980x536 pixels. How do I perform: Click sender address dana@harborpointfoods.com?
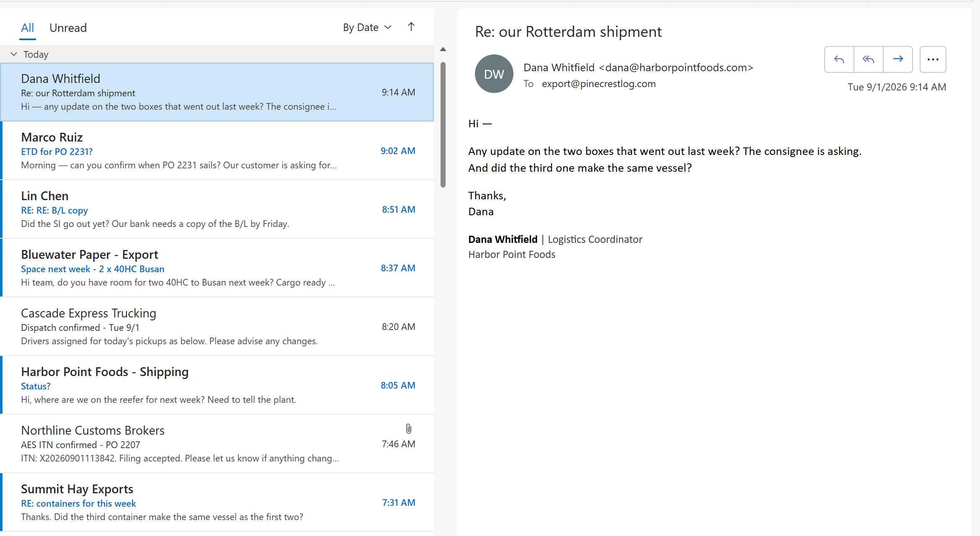pyautogui.click(x=676, y=67)
